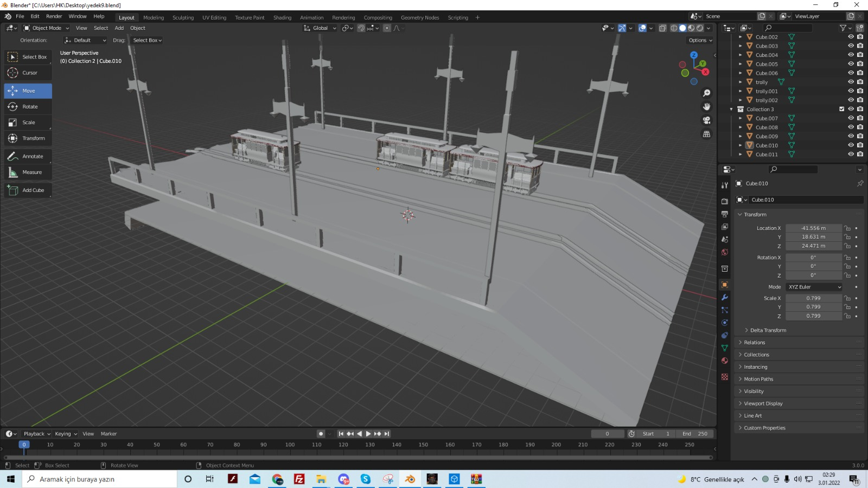The image size is (868, 488).
Task: Open the Global orientation dropdown
Action: tap(320, 28)
